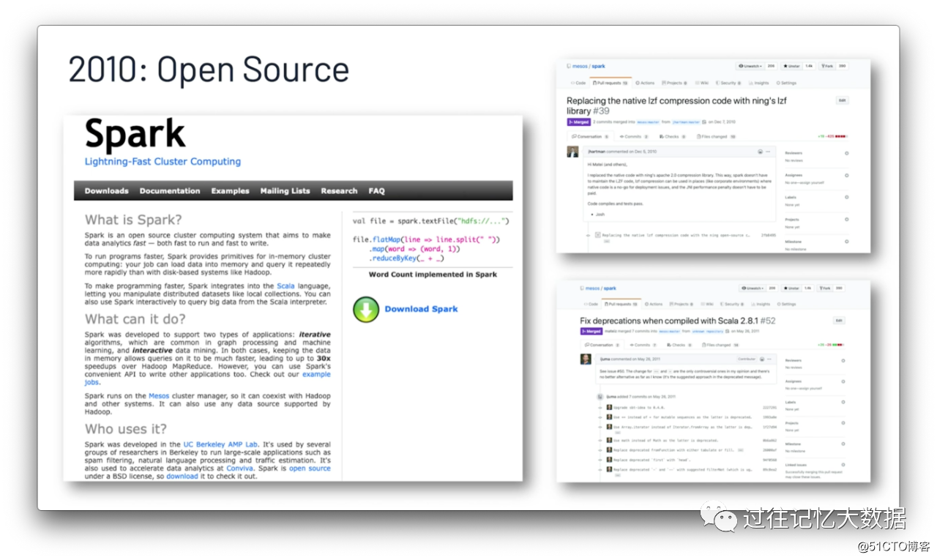This screenshot has height=560, width=937.
Task: Follow the open source link
Action: [310, 468]
